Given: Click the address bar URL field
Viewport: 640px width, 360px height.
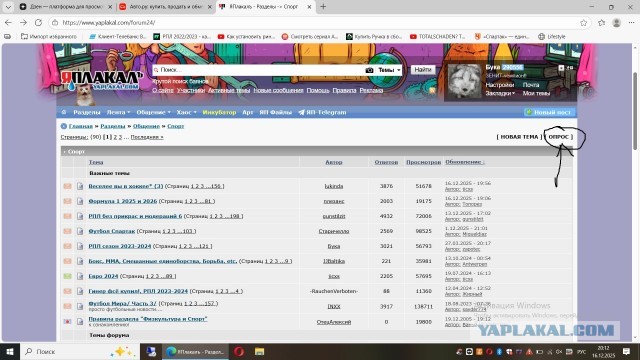Looking at the screenshot, I should pyautogui.click(x=318, y=23).
